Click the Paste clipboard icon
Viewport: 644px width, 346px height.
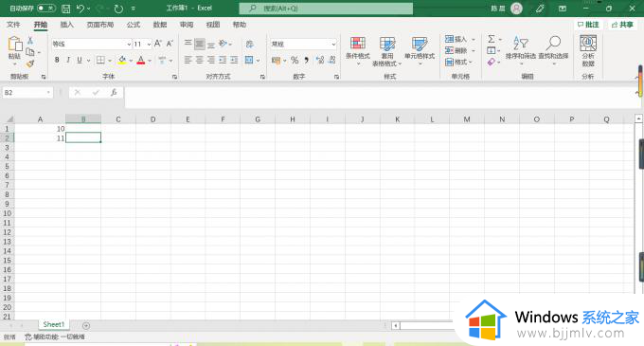coord(15,45)
